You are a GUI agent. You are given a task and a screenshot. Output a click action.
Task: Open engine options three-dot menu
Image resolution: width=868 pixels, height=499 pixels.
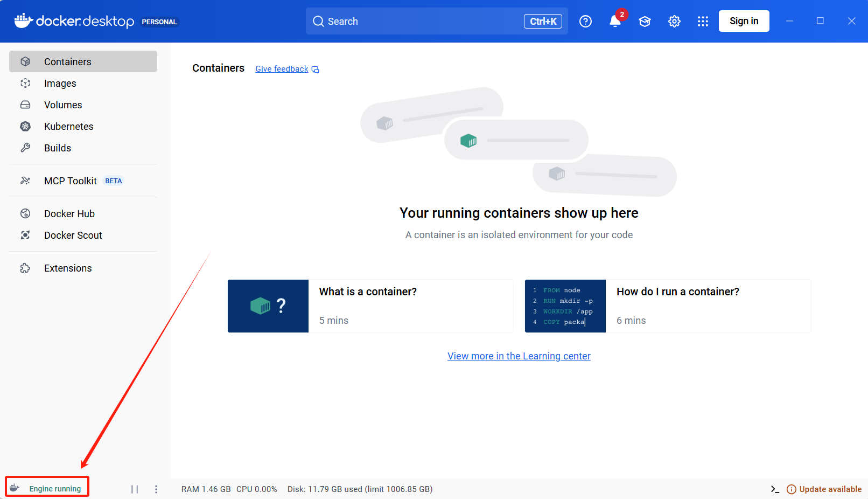tap(156, 489)
